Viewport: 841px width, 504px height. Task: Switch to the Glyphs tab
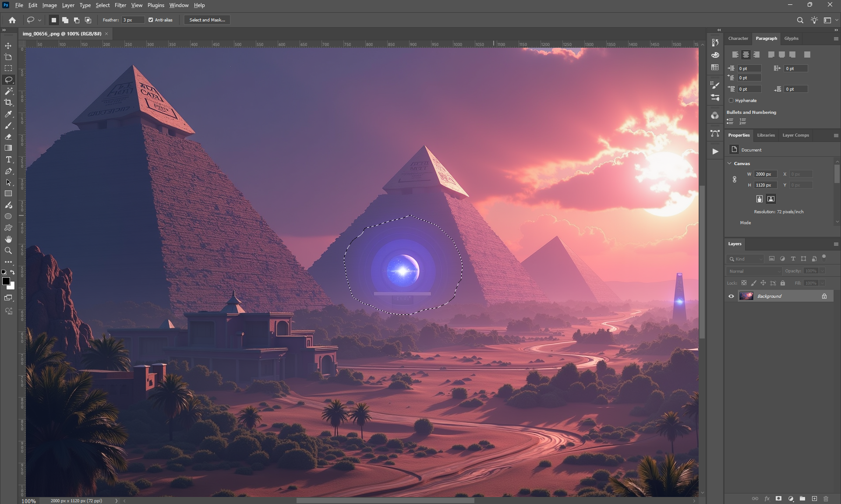pyautogui.click(x=791, y=39)
